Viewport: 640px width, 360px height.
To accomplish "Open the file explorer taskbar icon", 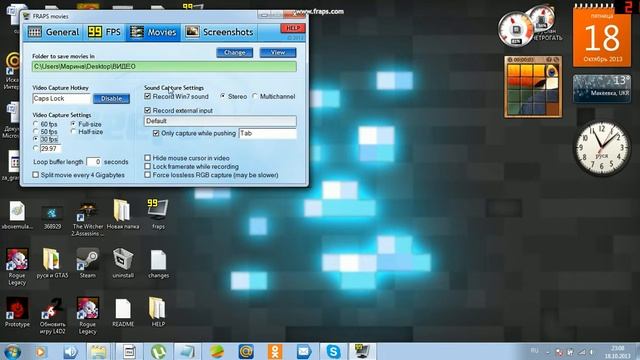I will (98, 351).
